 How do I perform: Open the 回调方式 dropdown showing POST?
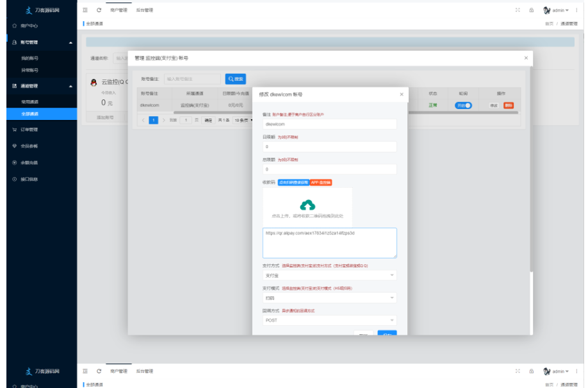(329, 320)
